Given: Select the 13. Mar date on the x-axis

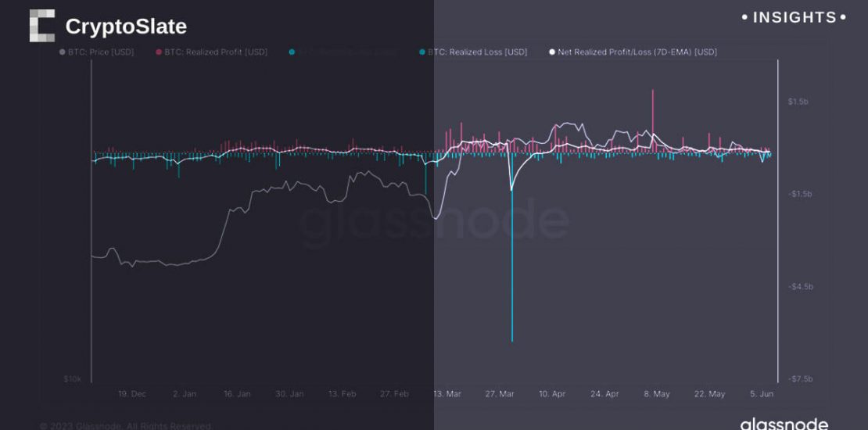Looking at the screenshot, I should click(x=447, y=394).
